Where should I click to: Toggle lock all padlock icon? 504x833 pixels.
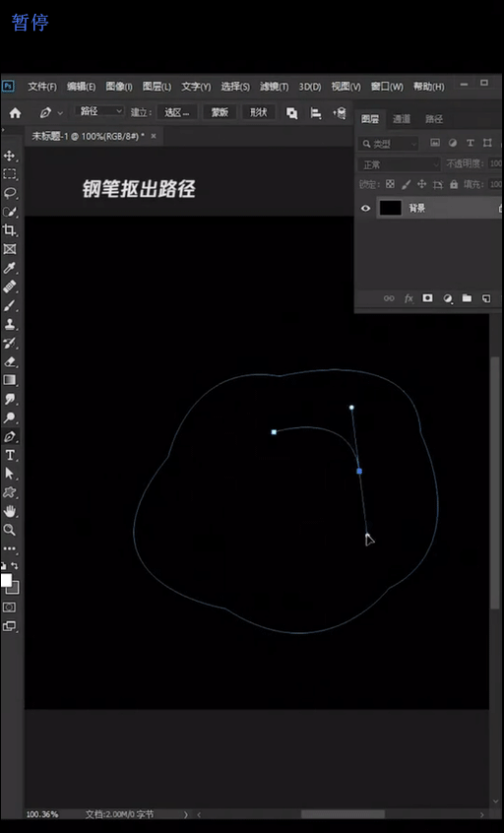[x=454, y=184]
